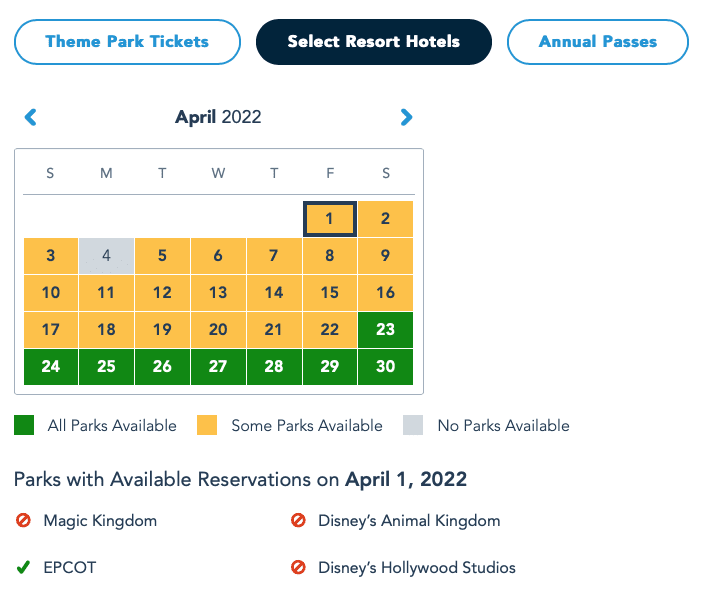
Task: Choose April 23 on the calendar
Action: click(385, 329)
